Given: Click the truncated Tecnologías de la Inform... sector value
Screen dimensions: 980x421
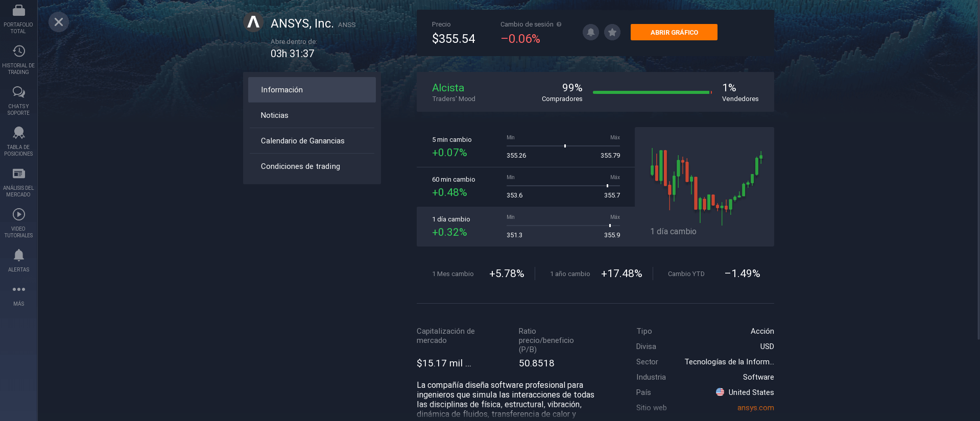Looking at the screenshot, I should coord(729,362).
